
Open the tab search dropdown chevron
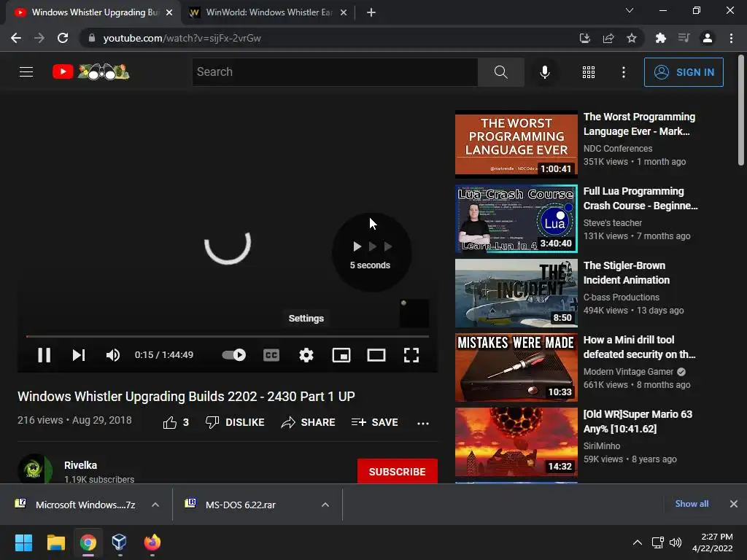point(630,10)
